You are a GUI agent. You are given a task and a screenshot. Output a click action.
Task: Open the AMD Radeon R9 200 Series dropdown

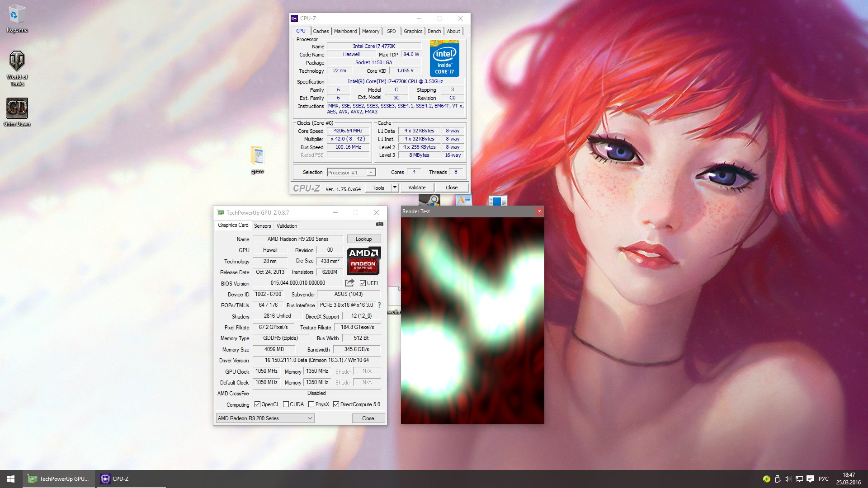pos(265,418)
